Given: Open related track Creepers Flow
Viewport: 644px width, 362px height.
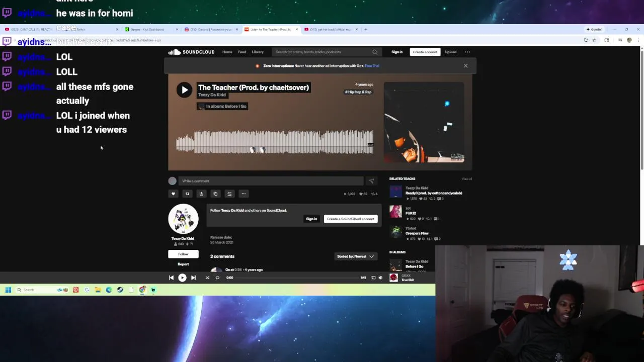Looking at the screenshot, I should click(417, 233).
